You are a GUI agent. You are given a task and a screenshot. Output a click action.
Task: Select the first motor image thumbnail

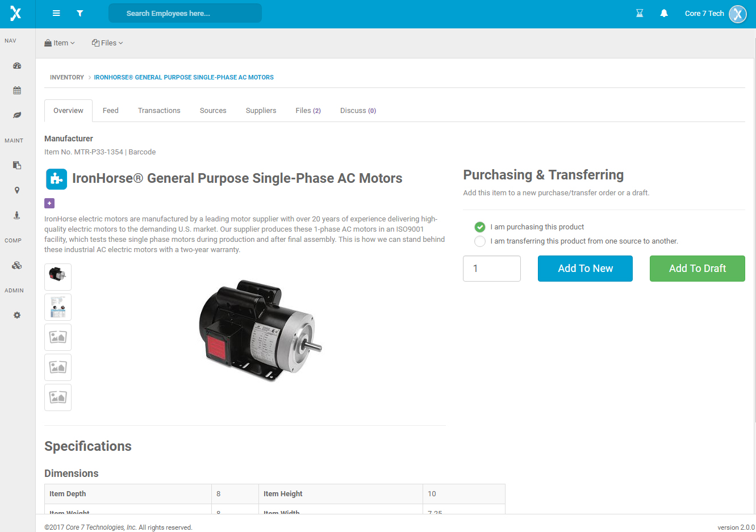(x=58, y=277)
